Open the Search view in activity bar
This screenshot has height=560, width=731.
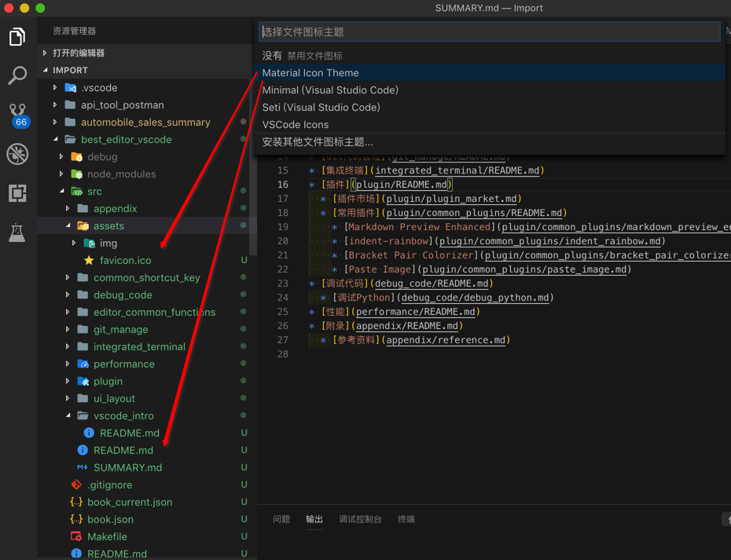(x=17, y=75)
